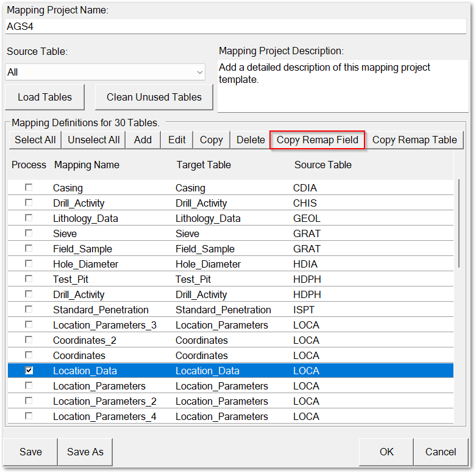Viewport: 476px width, 473px height.
Task: Click the Delete mapping button
Action: [250, 140]
